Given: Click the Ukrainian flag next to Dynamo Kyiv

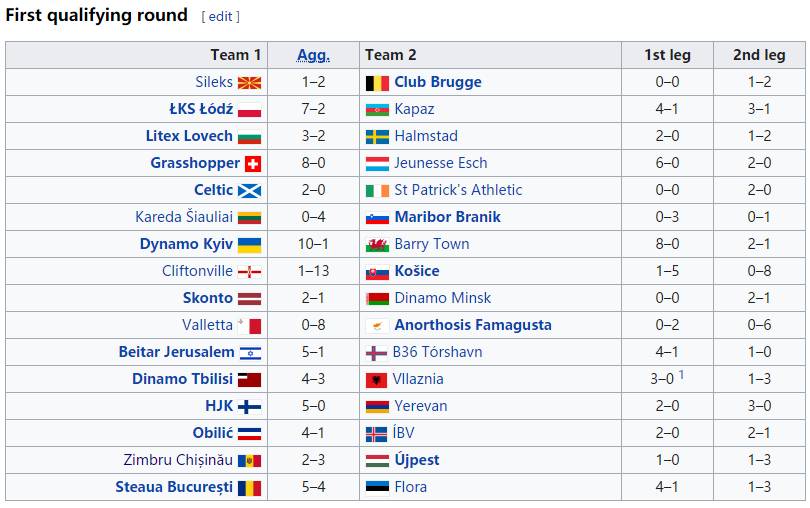Looking at the screenshot, I should coord(249,245).
